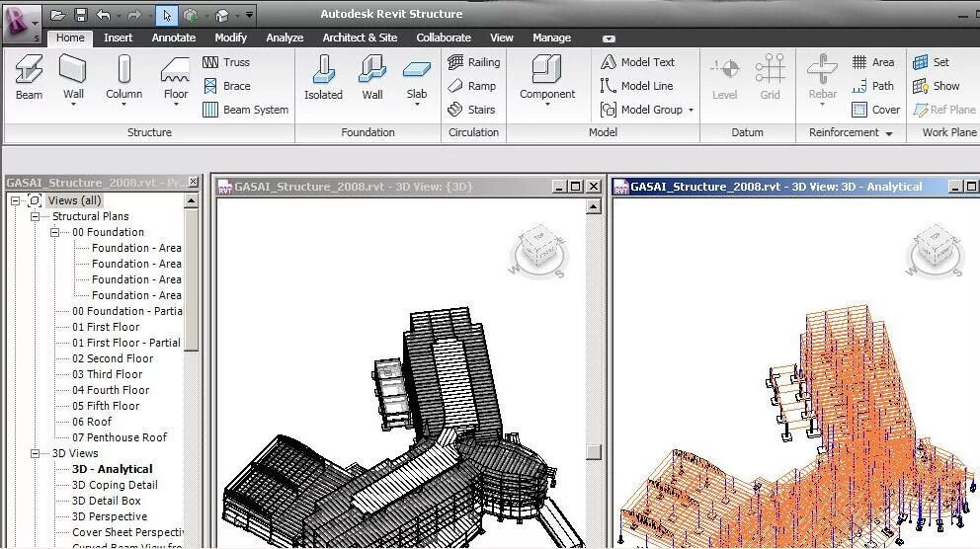This screenshot has height=549, width=980.
Task: Expand the Reinforcement panel dropdown
Action: point(889,133)
